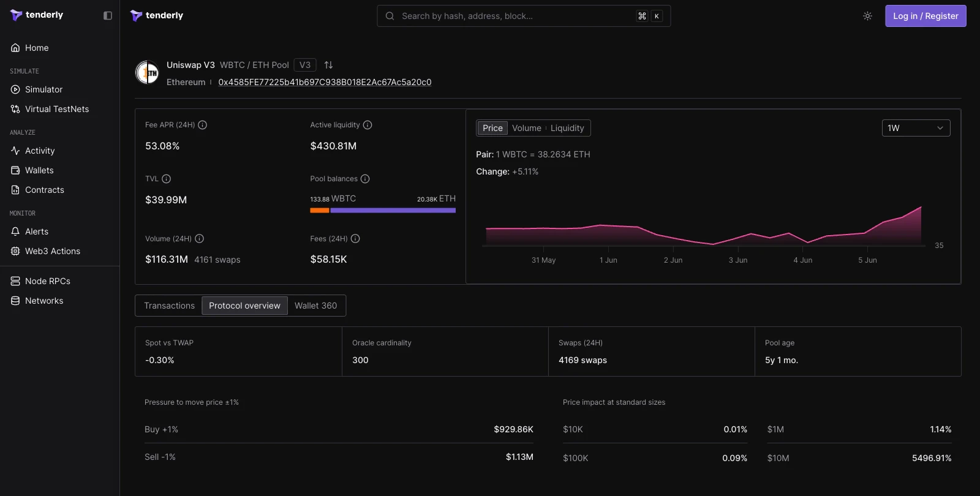Click the $116.31M volume value
This screenshot has height=496, width=980.
click(x=167, y=259)
